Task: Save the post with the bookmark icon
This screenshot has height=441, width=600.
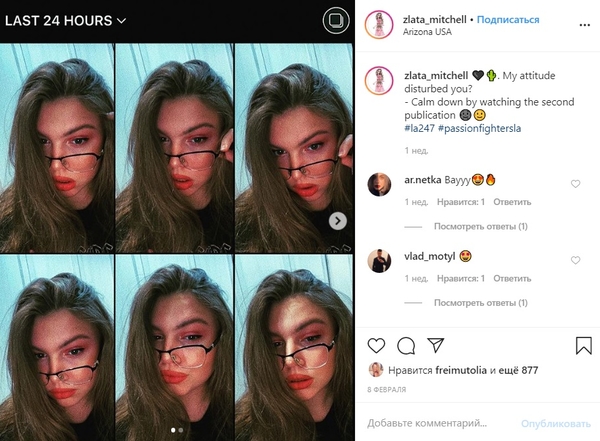Action: click(x=584, y=346)
